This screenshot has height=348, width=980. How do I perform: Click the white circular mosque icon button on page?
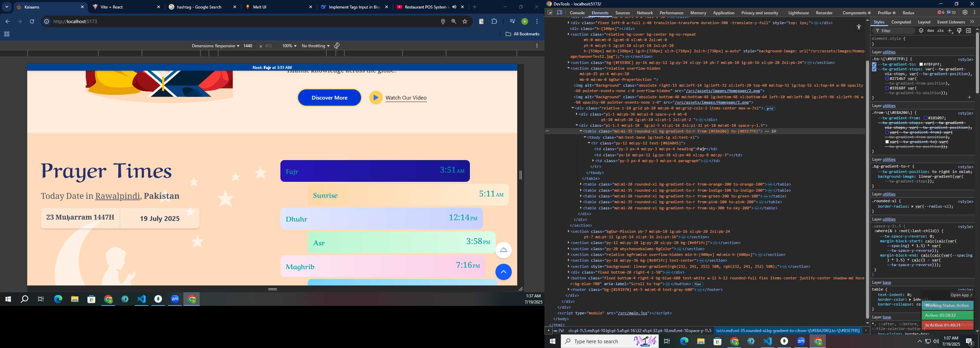click(503, 250)
